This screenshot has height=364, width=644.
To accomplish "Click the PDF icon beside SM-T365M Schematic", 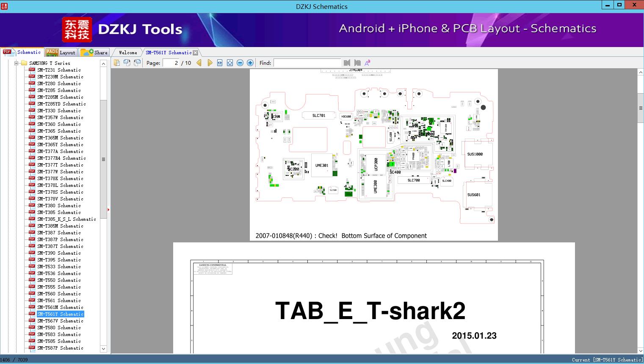I will (32, 137).
